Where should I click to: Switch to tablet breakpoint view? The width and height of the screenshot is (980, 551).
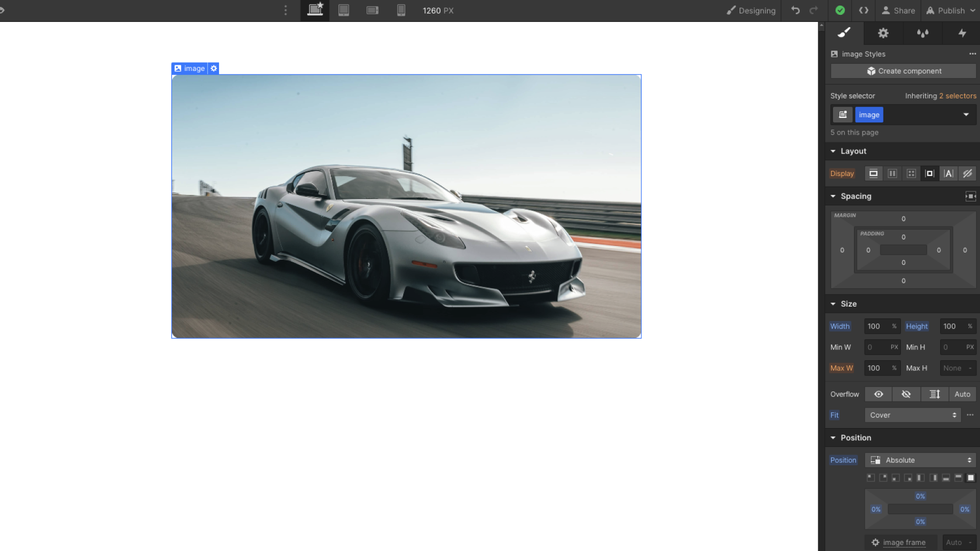(x=344, y=10)
